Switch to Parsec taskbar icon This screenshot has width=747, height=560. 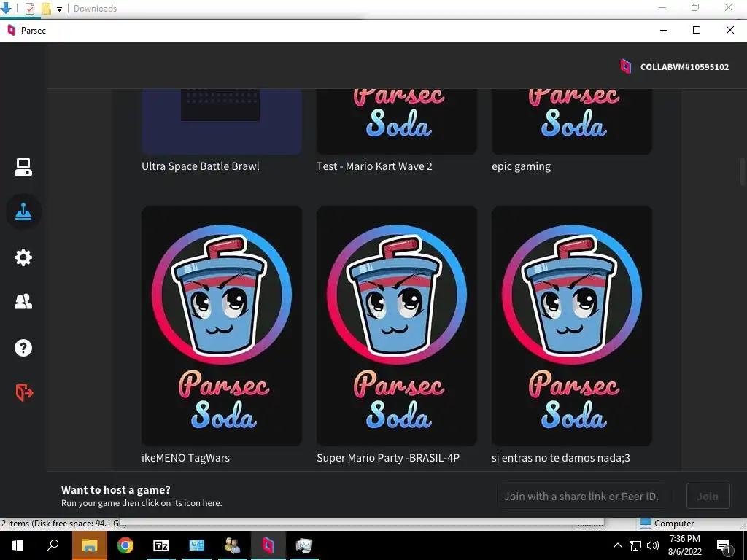[268, 545]
